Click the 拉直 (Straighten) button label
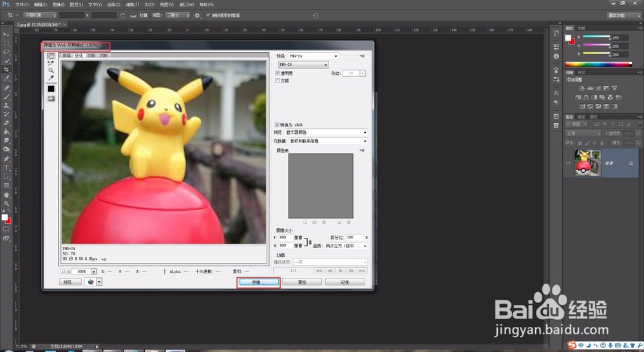The image size is (644, 352). pos(144,15)
